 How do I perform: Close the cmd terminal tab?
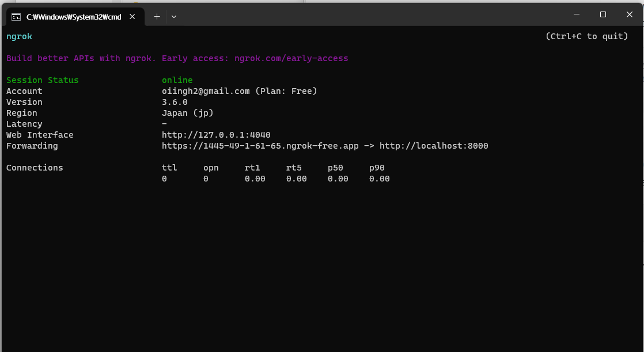(x=132, y=17)
